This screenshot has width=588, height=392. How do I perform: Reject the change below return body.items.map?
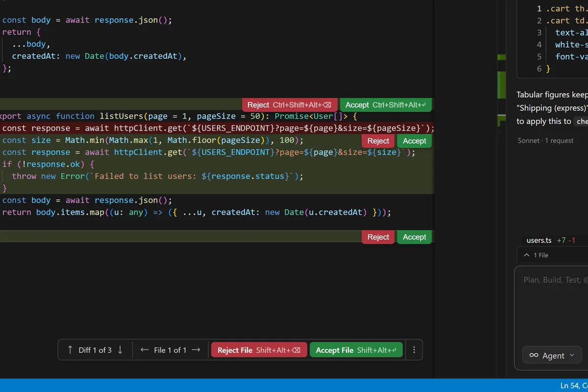point(378,237)
